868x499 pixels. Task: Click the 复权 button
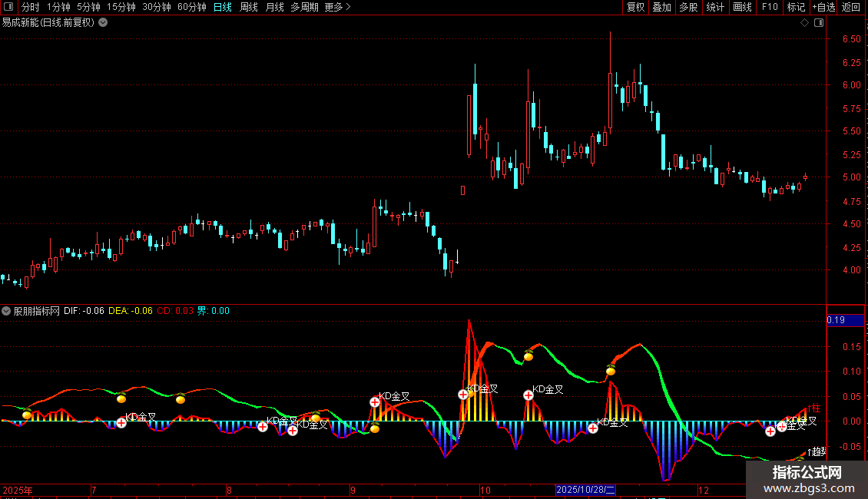[x=636, y=8]
